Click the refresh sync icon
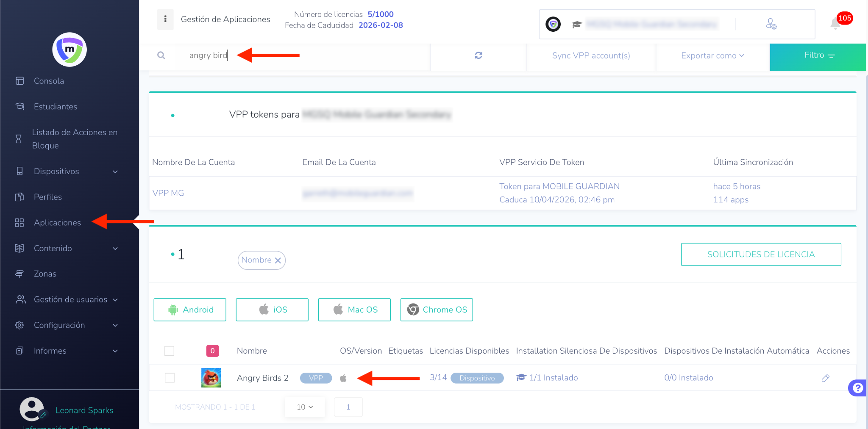Image resolution: width=868 pixels, height=429 pixels. pos(478,55)
